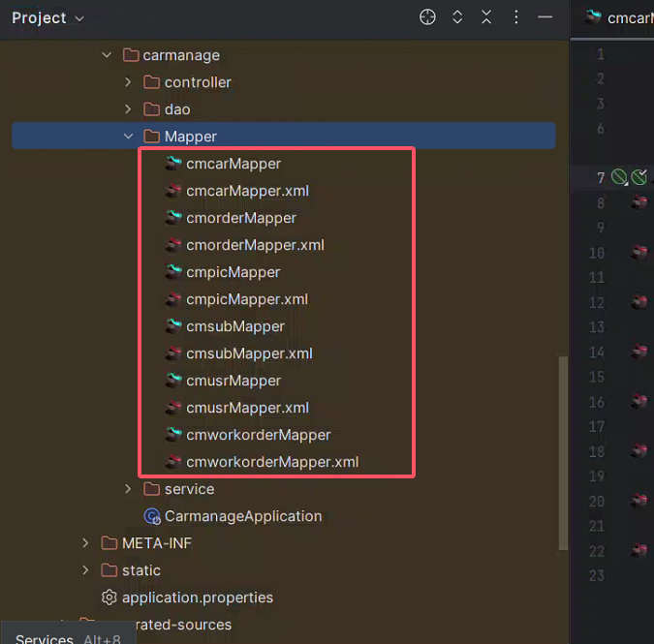
Task: Open the cmusrMapper interface file
Action: (x=234, y=381)
